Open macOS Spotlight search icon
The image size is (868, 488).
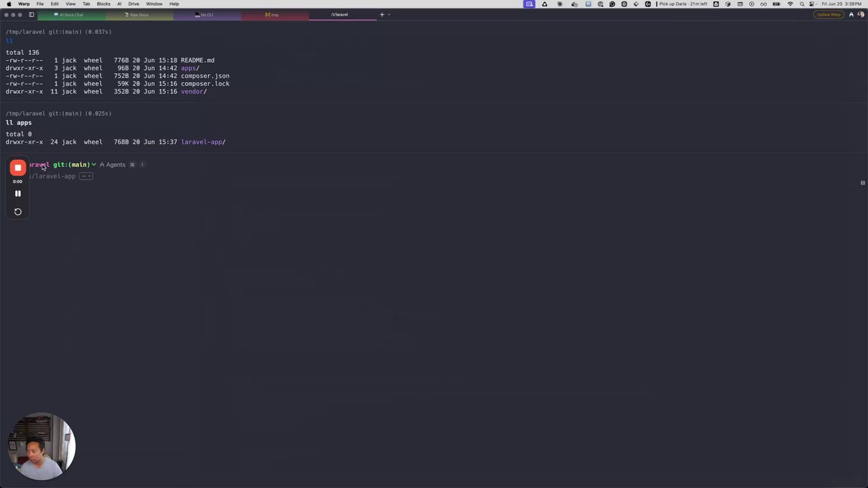point(801,4)
